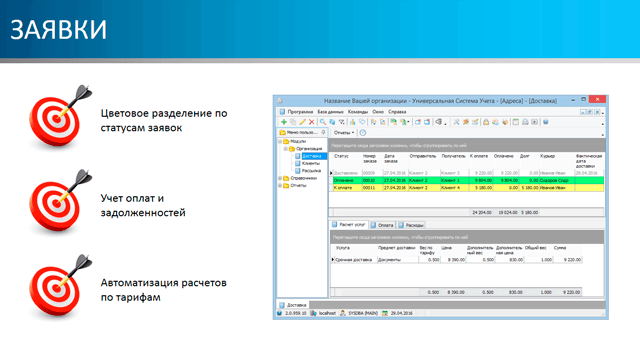640x360 pixels.
Task: Click the yellow pencil Edit icon
Action: 302,122
